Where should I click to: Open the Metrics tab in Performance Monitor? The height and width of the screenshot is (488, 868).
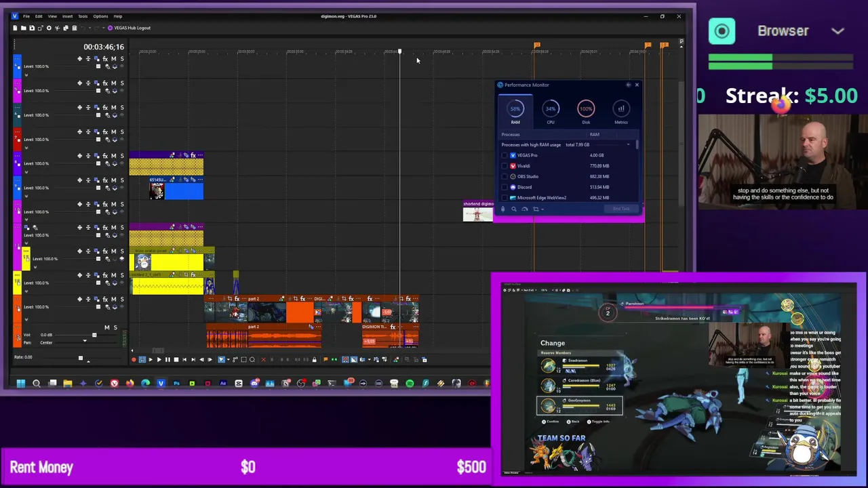(x=621, y=113)
